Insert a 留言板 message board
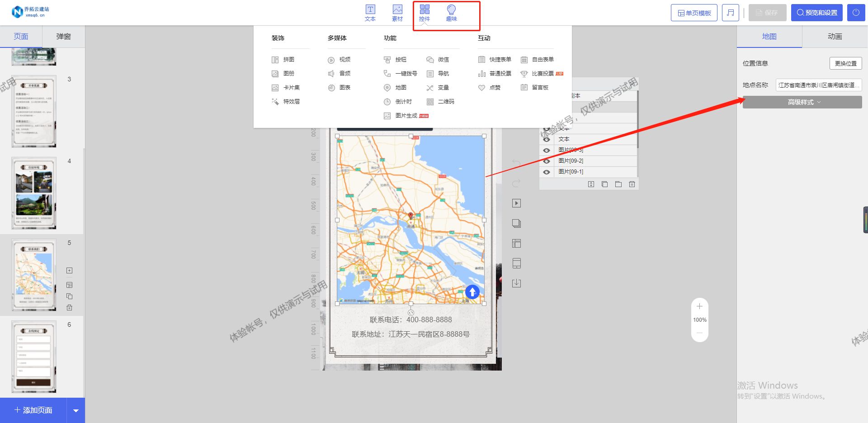The width and height of the screenshot is (868, 423). point(534,88)
